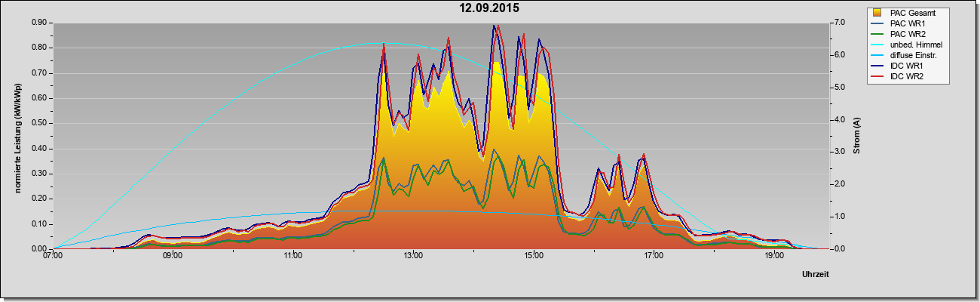Click the 0.90 left axis value
The height and width of the screenshot is (302, 980).
tap(39, 23)
